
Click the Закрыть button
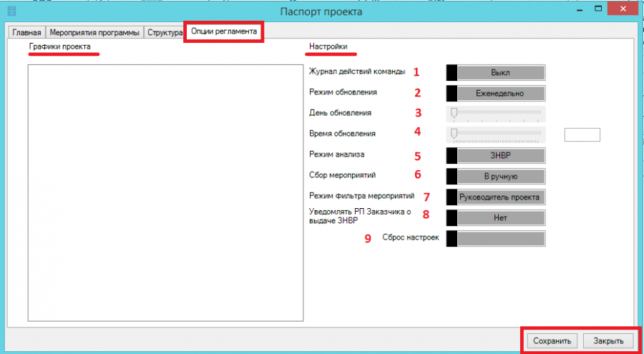[609, 340]
